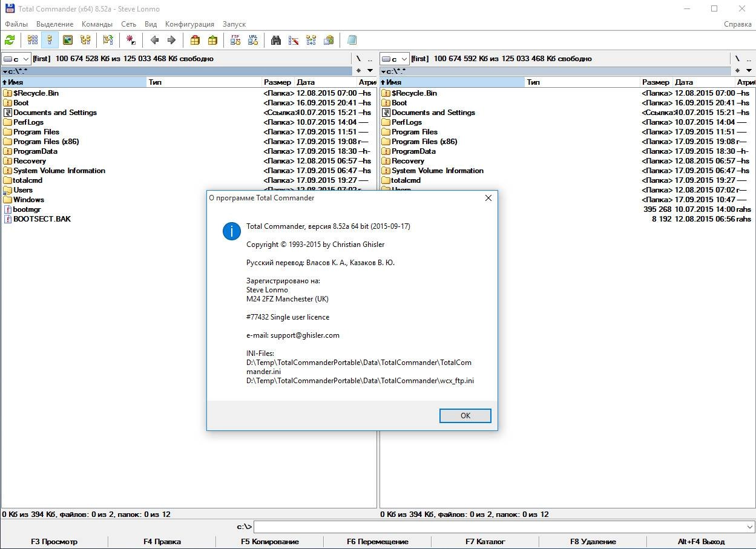Click the F4 Правка button

[x=162, y=542]
